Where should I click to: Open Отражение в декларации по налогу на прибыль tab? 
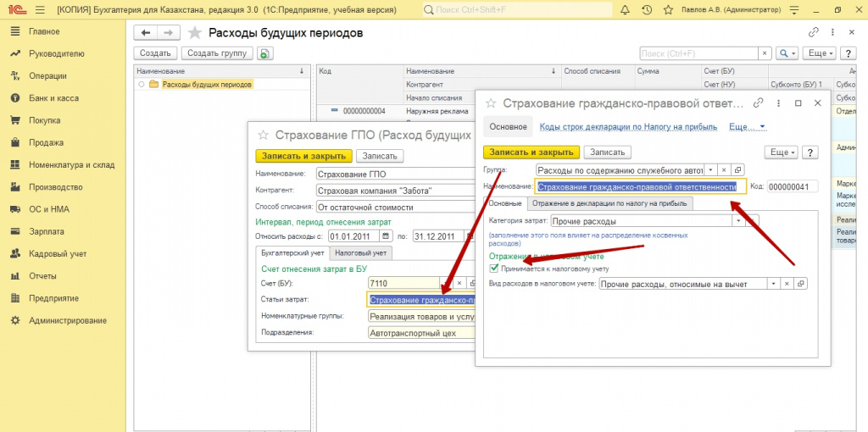coord(609,203)
